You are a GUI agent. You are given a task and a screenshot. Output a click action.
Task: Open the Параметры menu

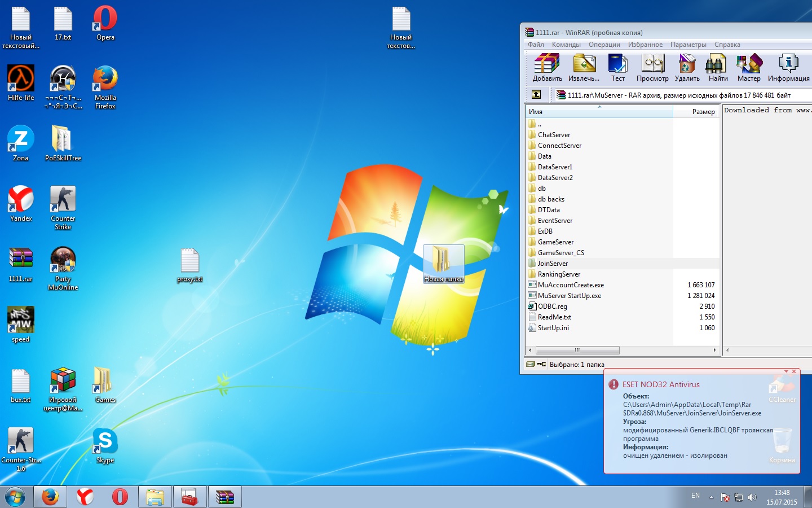[x=688, y=45]
